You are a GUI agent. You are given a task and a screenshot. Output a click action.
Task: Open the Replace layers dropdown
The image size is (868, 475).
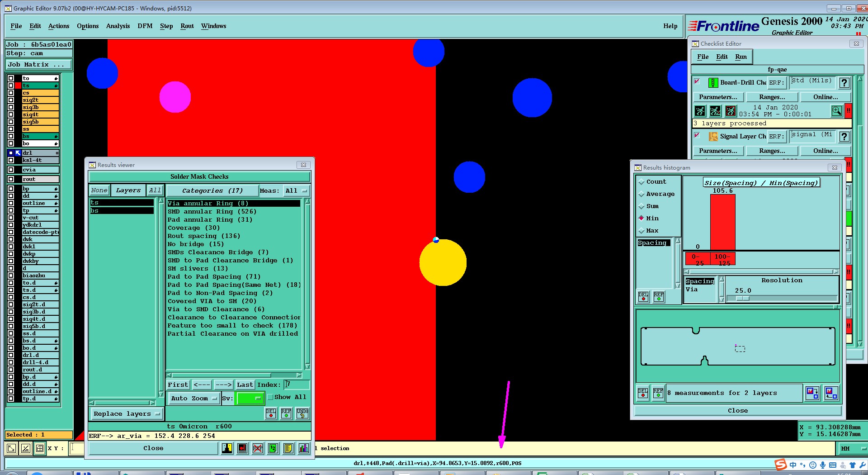pos(126,414)
